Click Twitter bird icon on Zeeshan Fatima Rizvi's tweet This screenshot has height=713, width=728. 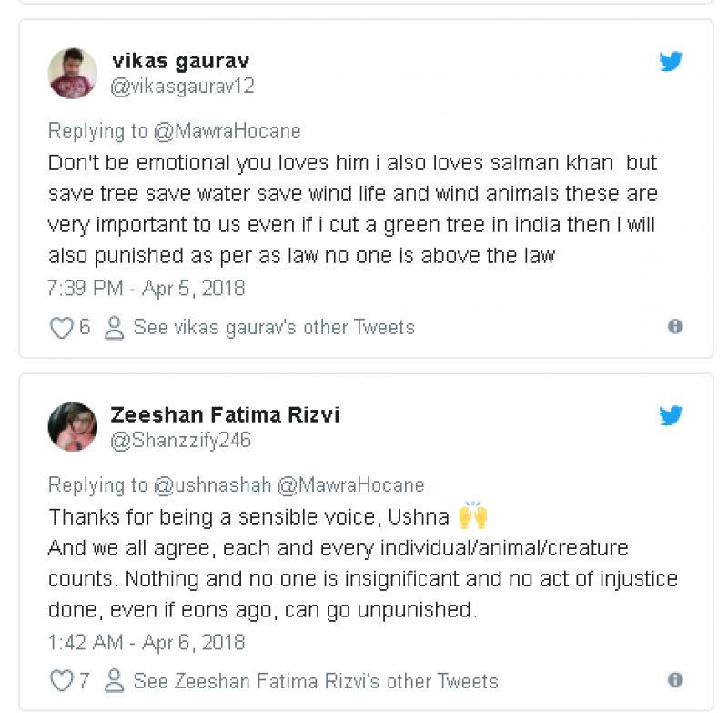[x=672, y=415]
